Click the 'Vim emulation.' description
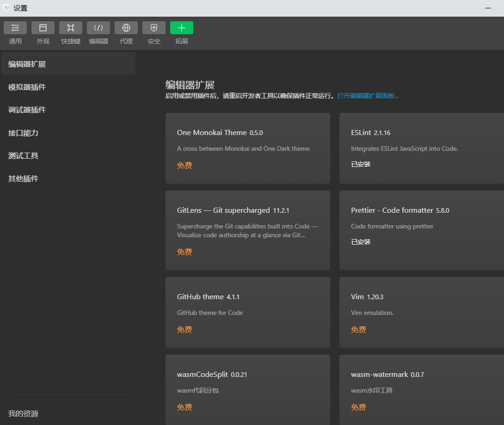This screenshot has height=425, width=504. coord(372,313)
